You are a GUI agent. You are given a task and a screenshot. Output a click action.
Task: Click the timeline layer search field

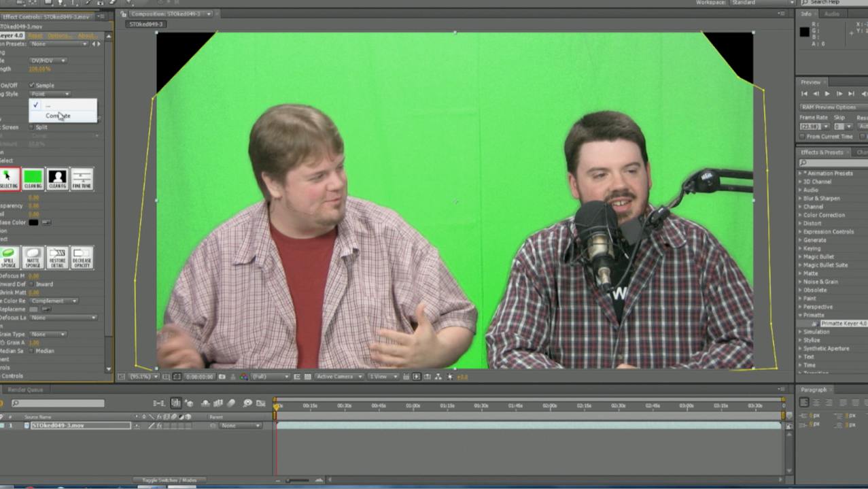58,403
